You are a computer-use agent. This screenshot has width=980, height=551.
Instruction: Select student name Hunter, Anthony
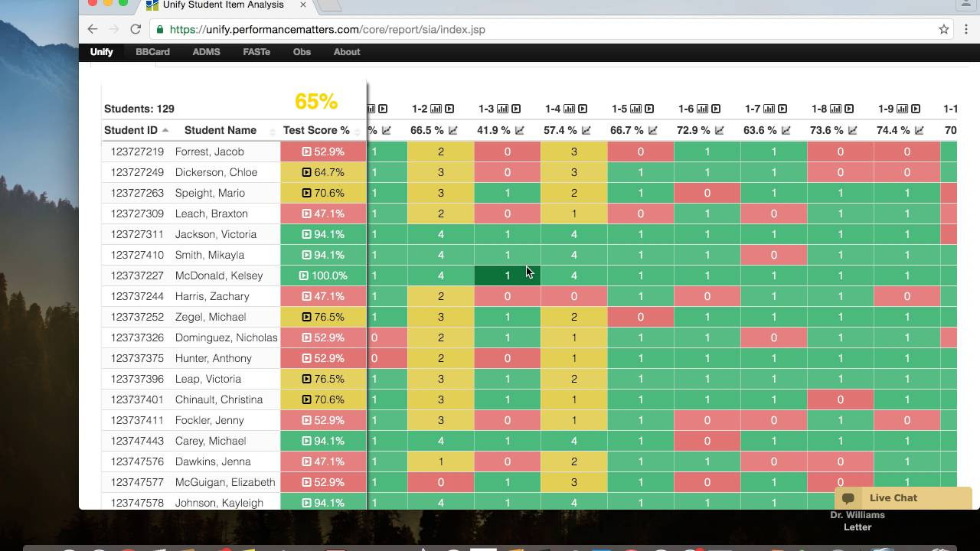tap(213, 358)
